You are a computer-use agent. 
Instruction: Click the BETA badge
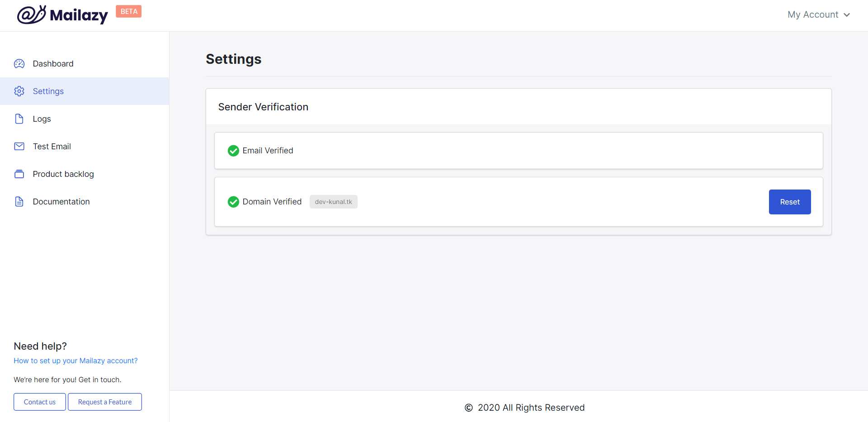(129, 11)
